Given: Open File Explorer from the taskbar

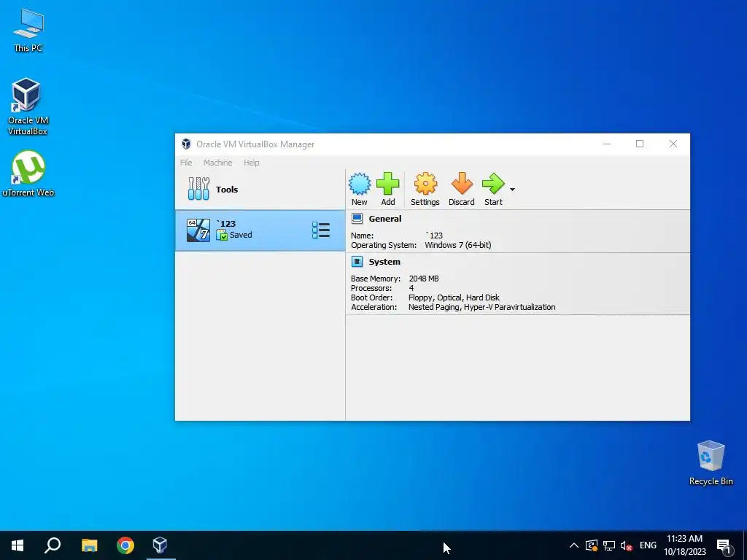Looking at the screenshot, I should (89, 545).
